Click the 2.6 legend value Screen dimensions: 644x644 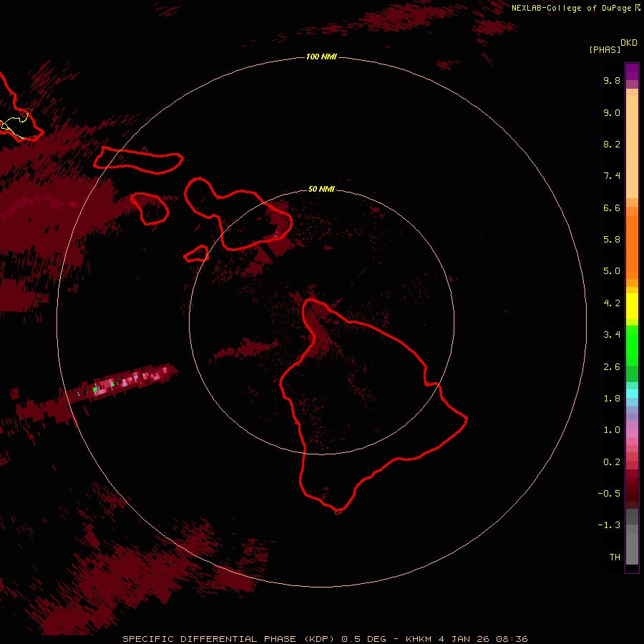(612, 367)
